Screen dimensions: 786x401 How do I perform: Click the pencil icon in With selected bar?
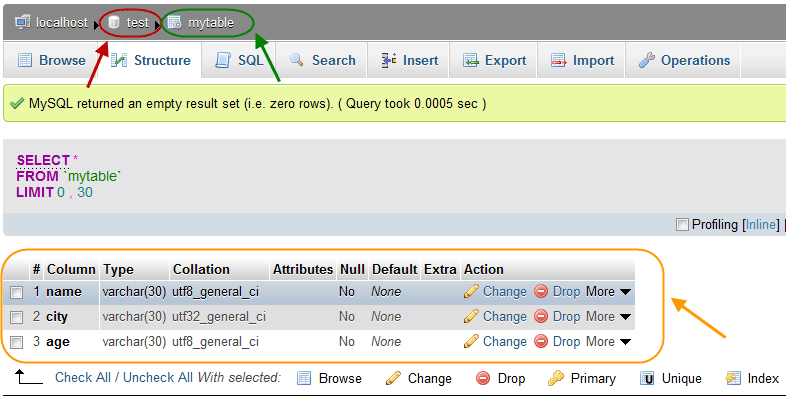(393, 378)
